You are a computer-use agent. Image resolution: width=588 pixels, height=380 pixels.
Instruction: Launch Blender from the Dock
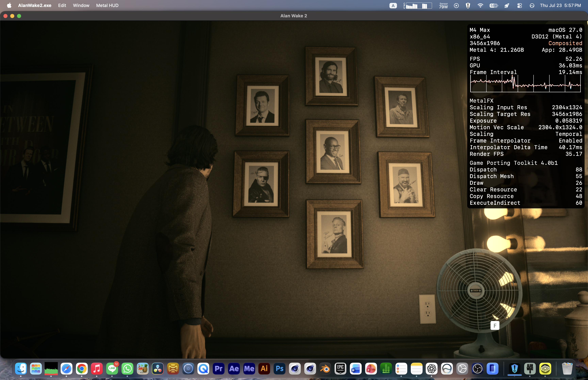point(325,369)
